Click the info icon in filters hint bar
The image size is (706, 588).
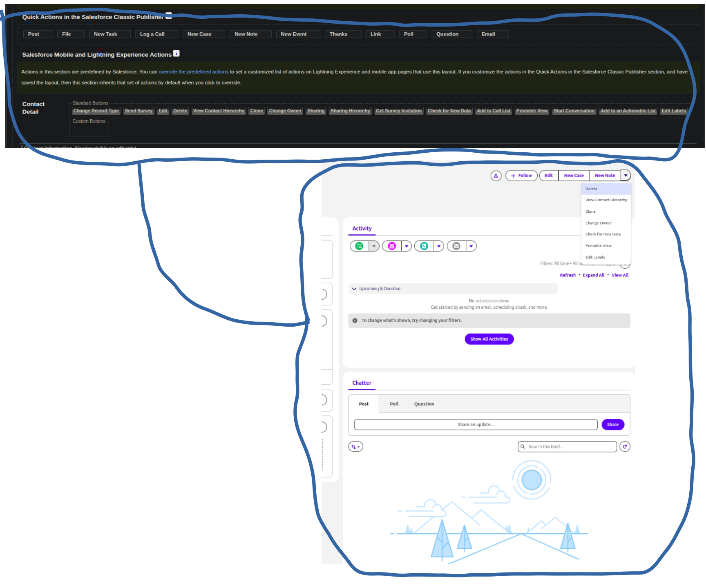[355, 321]
